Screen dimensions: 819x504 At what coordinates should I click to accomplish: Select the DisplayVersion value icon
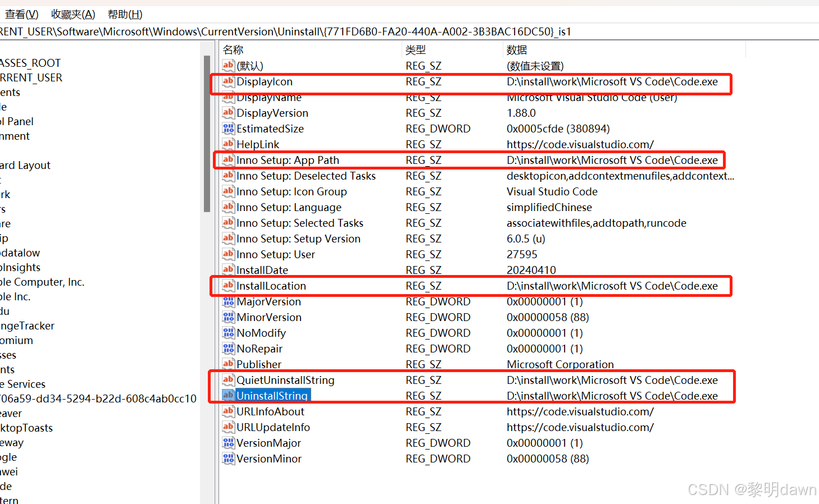point(228,113)
